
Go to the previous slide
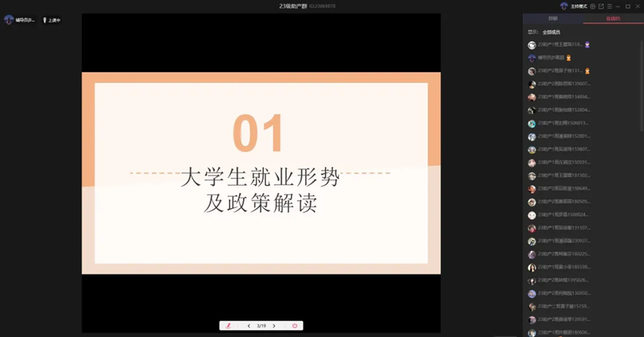pos(249,326)
